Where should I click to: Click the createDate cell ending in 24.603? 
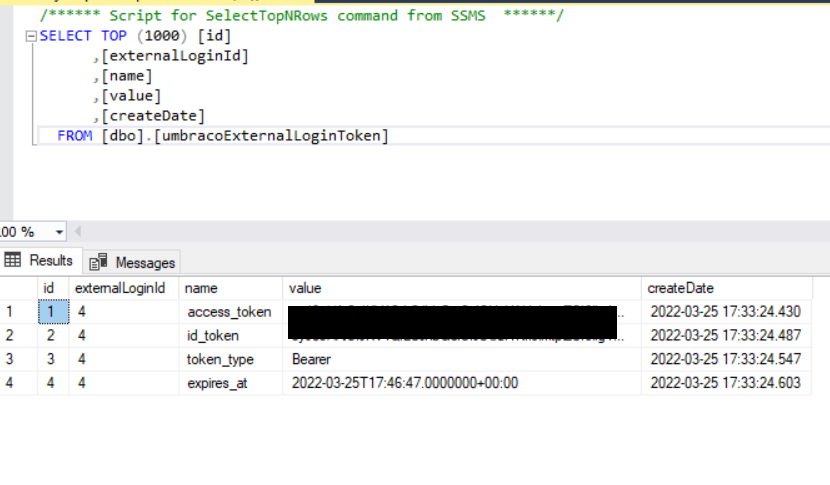pyautogui.click(x=725, y=383)
